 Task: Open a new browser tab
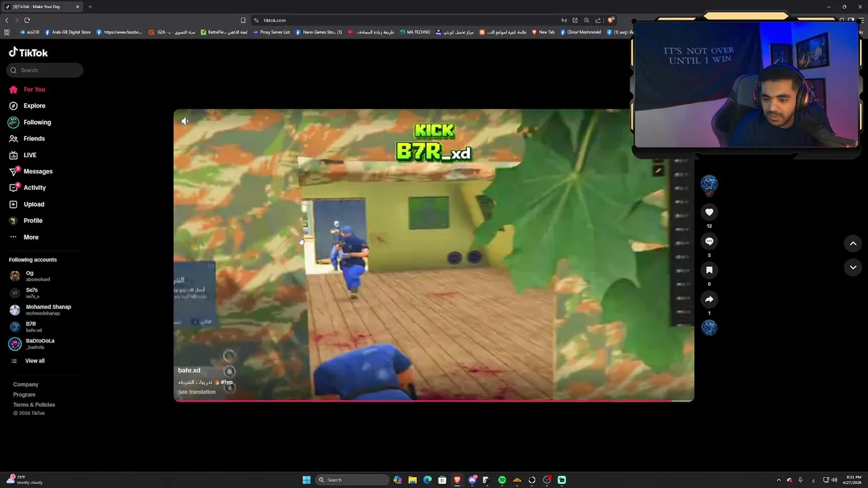point(90,7)
